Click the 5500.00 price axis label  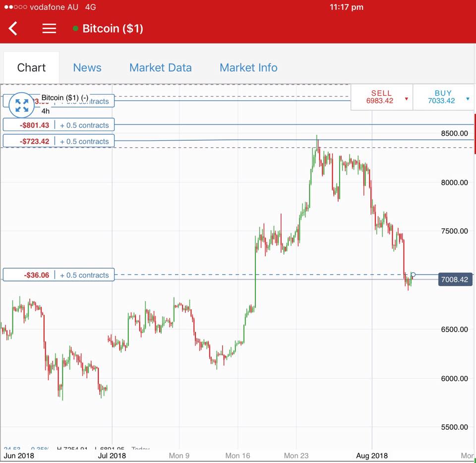[x=454, y=427]
